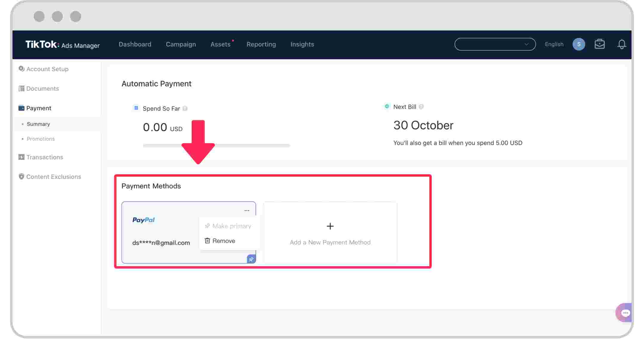Click the user avatar icon in header
The width and height of the screenshot is (644, 339).
click(579, 44)
